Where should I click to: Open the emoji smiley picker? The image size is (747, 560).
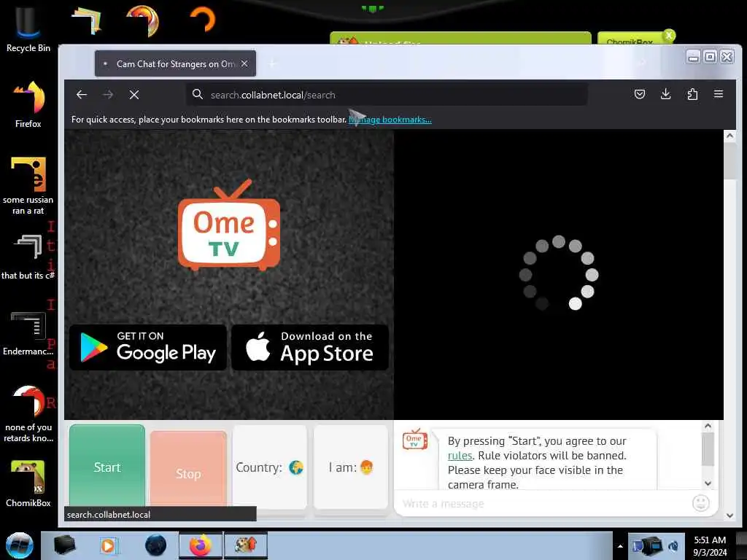(x=701, y=503)
